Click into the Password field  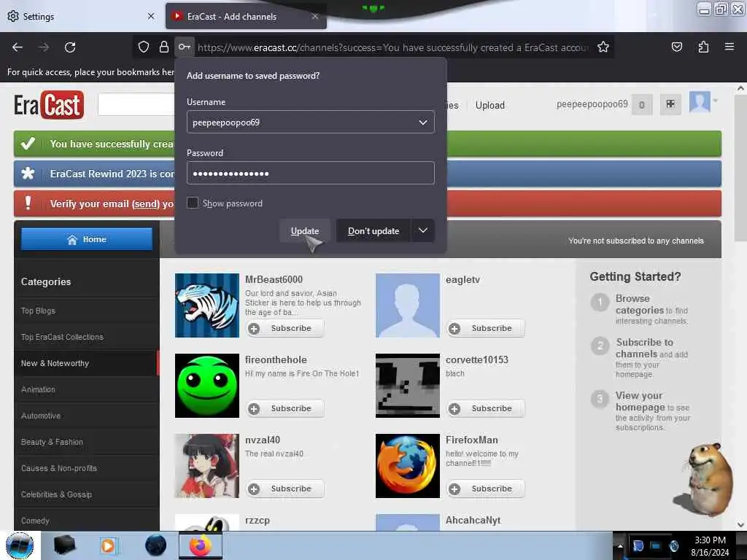click(x=311, y=173)
